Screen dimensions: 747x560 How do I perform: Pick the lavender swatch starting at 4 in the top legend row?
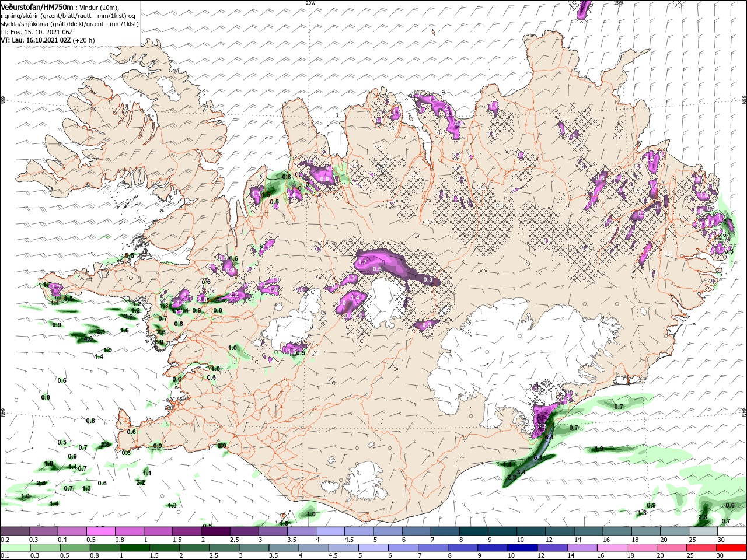[330, 531]
